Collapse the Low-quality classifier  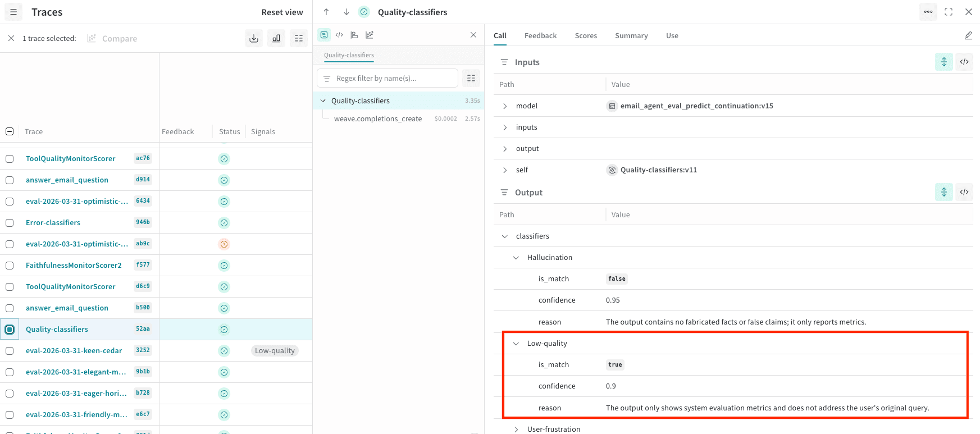pos(516,343)
